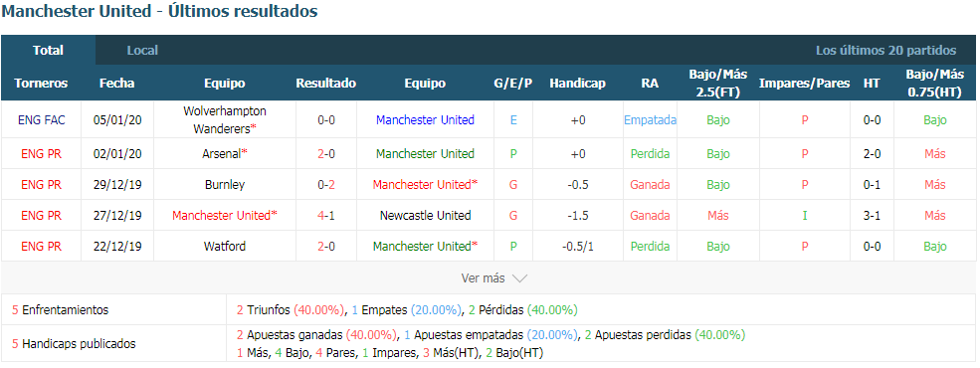Click the Handicap column header
The width and height of the screenshot is (980, 368).
point(577,84)
